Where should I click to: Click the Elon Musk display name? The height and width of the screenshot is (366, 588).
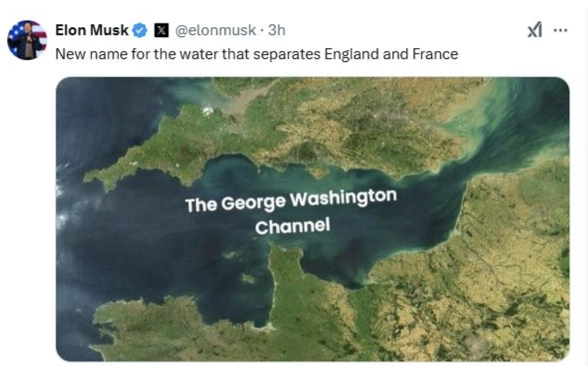tap(92, 30)
